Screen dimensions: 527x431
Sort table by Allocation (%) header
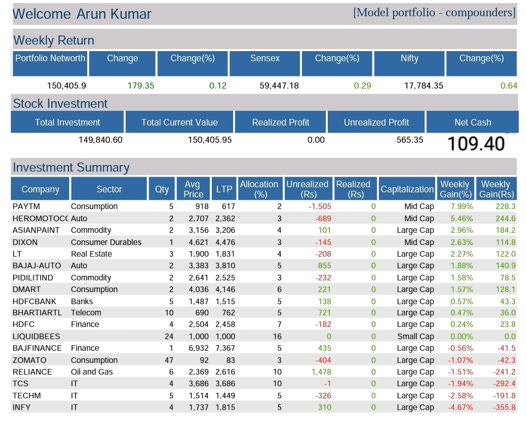(260, 189)
